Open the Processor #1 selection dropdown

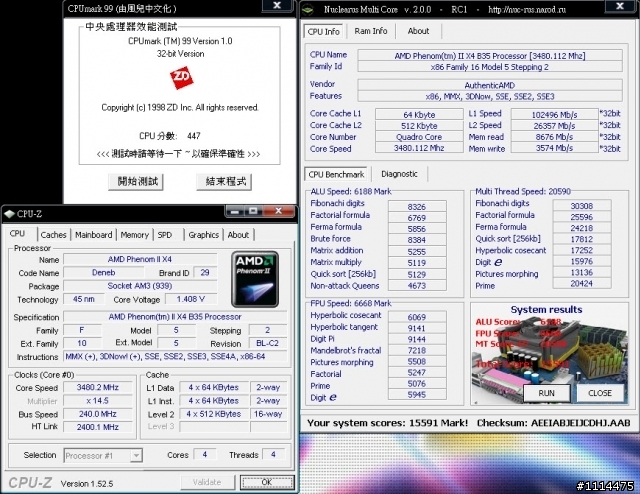(x=103, y=455)
